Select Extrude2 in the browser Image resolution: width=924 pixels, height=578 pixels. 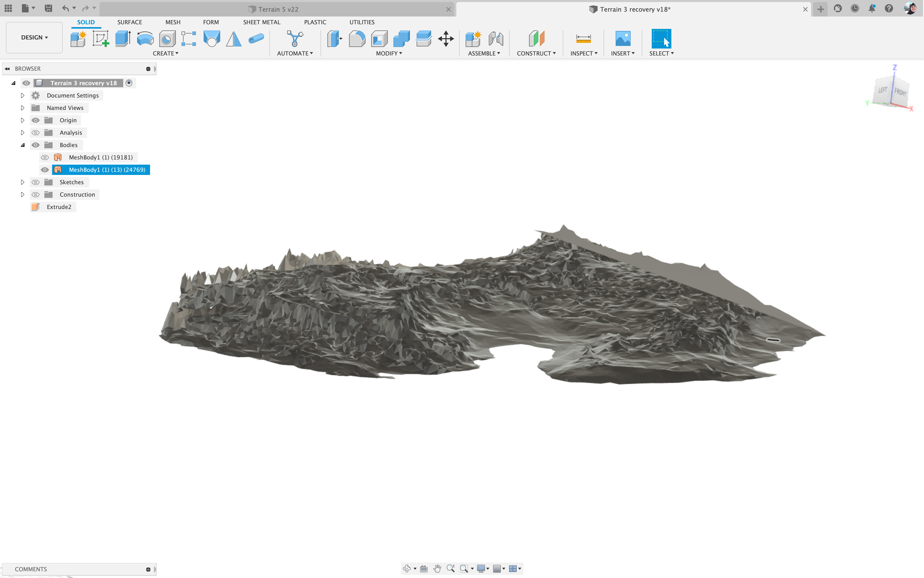(x=59, y=207)
